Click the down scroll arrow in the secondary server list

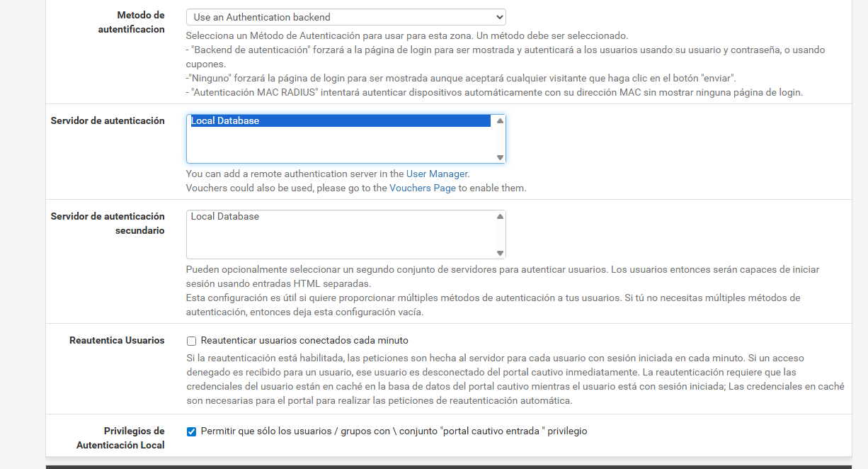coord(500,253)
